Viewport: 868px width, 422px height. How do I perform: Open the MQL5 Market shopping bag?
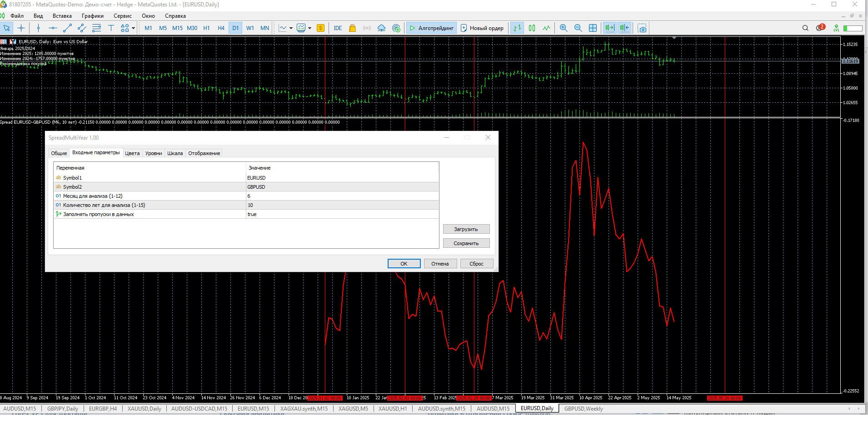tap(352, 28)
